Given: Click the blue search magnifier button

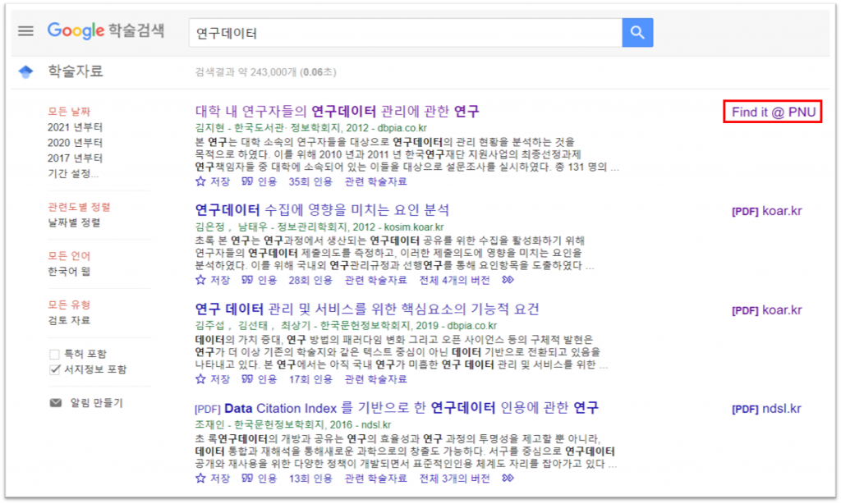Looking at the screenshot, I should [x=637, y=33].
